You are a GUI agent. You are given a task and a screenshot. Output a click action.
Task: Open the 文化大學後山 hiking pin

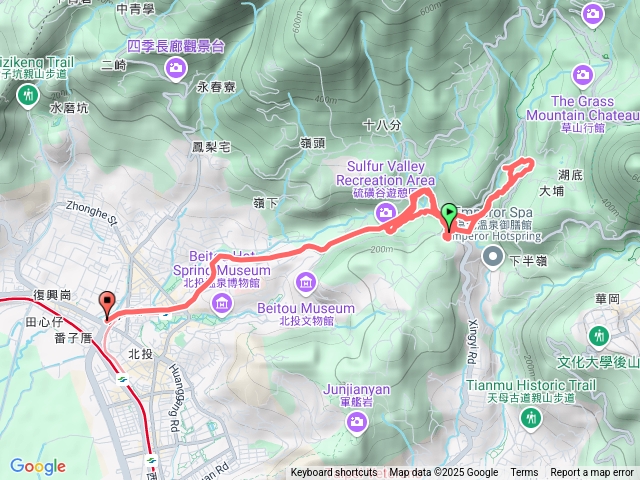tap(599, 338)
